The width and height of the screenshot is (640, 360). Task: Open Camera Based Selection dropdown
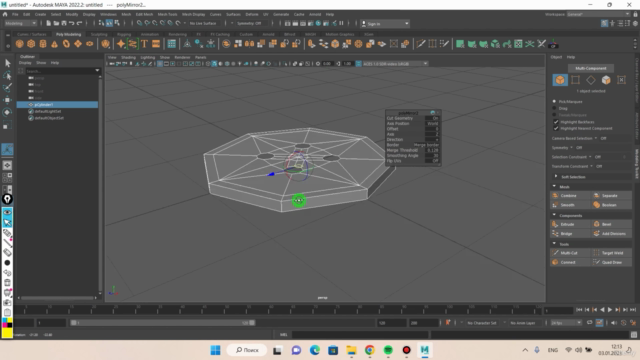tap(596, 138)
